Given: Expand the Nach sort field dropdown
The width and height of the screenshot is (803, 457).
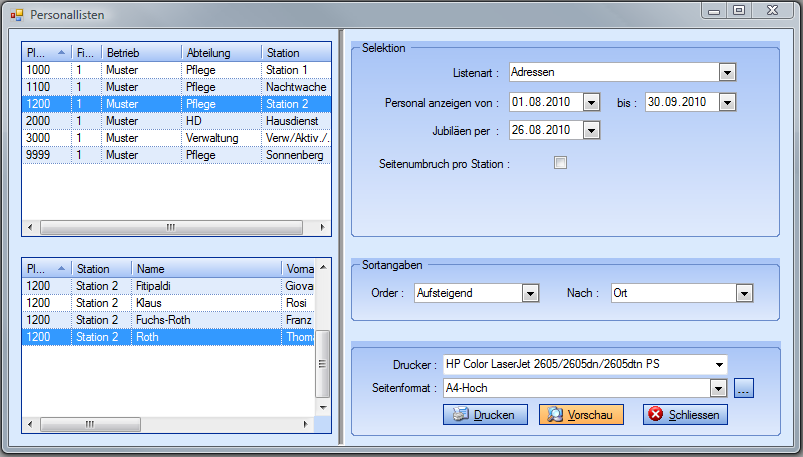Looking at the screenshot, I should tap(743, 293).
